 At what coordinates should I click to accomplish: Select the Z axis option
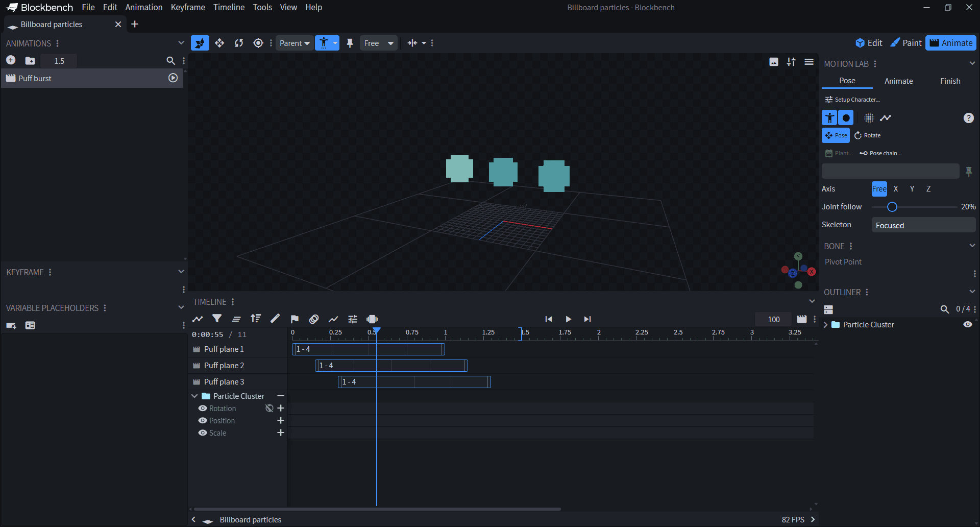click(928, 189)
